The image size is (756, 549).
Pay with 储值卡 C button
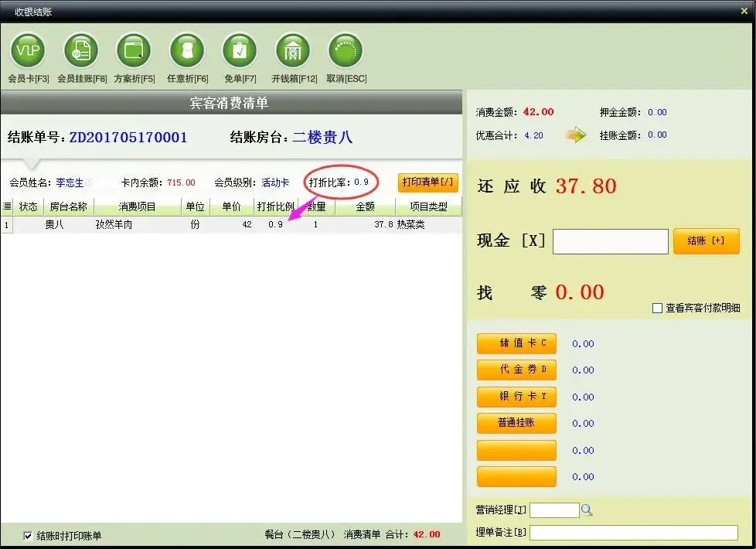pos(516,343)
